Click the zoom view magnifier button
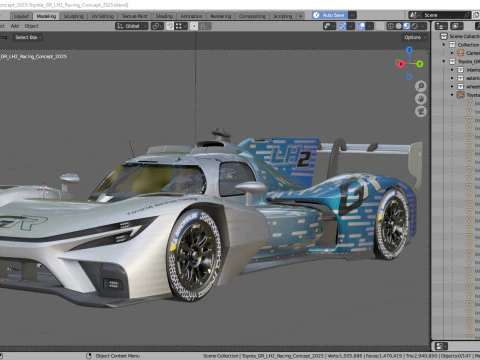This screenshot has width=480, height=360. click(x=421, y=86)
